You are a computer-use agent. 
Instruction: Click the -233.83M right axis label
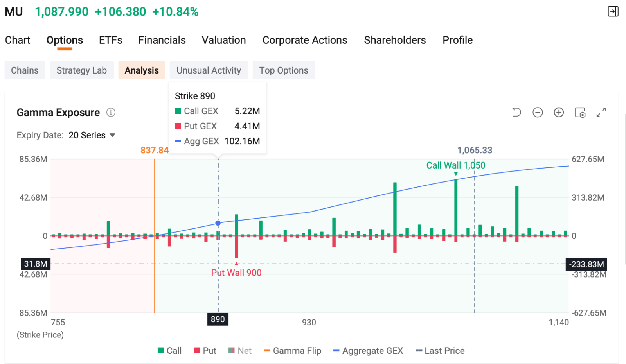click(x=586, y=264)
